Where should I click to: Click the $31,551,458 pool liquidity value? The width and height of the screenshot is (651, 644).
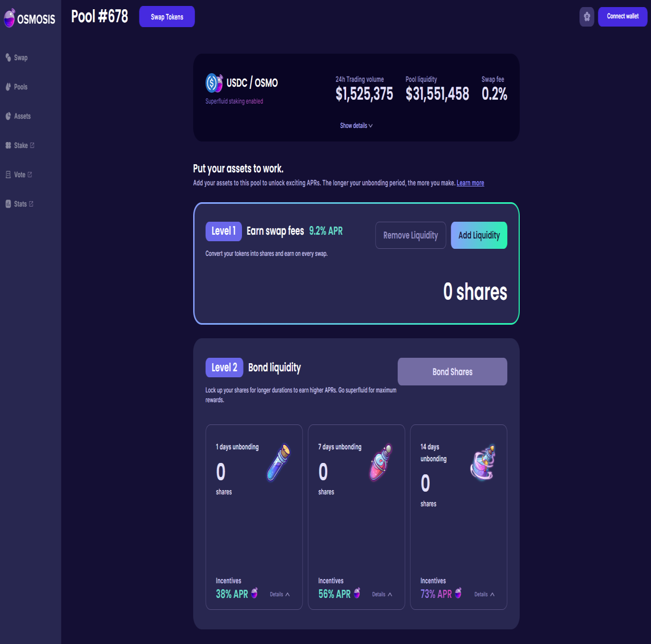point(437,94)
